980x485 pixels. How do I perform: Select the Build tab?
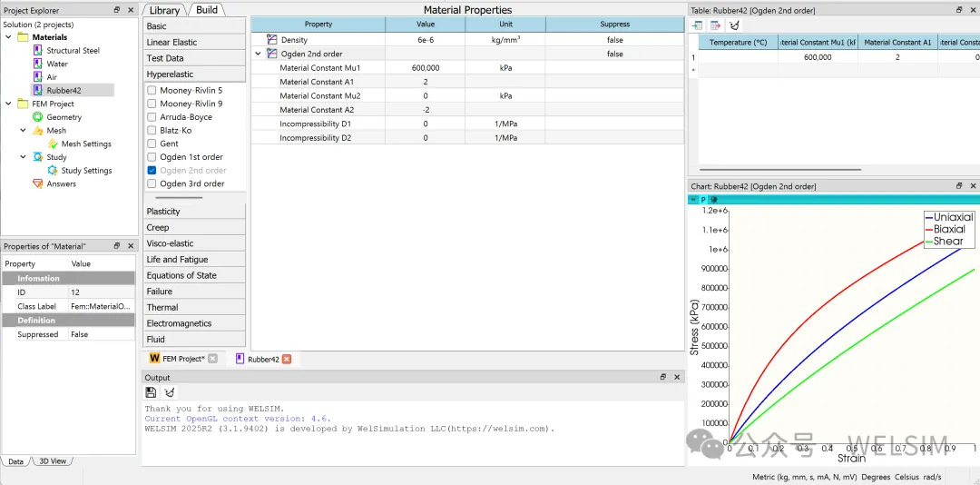tap(207, 9)
